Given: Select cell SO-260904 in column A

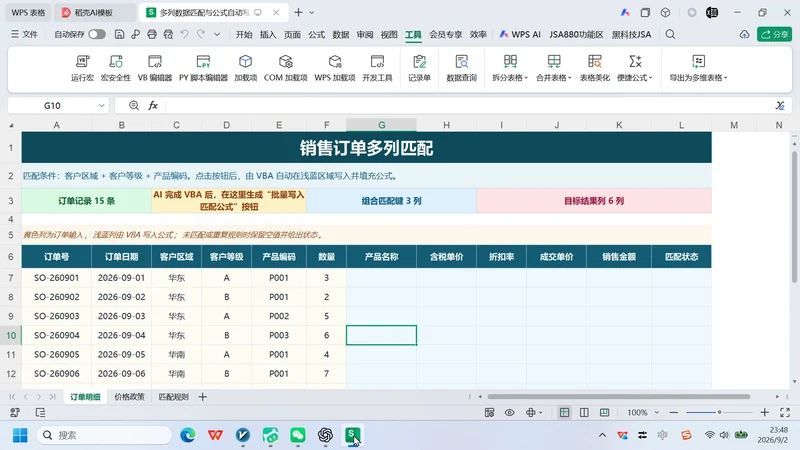Looking at the screenshot, I should pyautogui.click(x=57, y=335).
